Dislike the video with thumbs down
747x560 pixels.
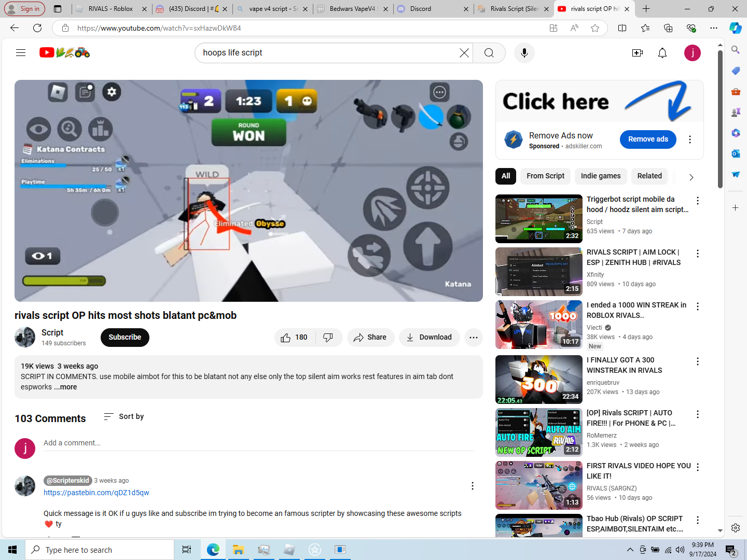click(x=328, y=338)
